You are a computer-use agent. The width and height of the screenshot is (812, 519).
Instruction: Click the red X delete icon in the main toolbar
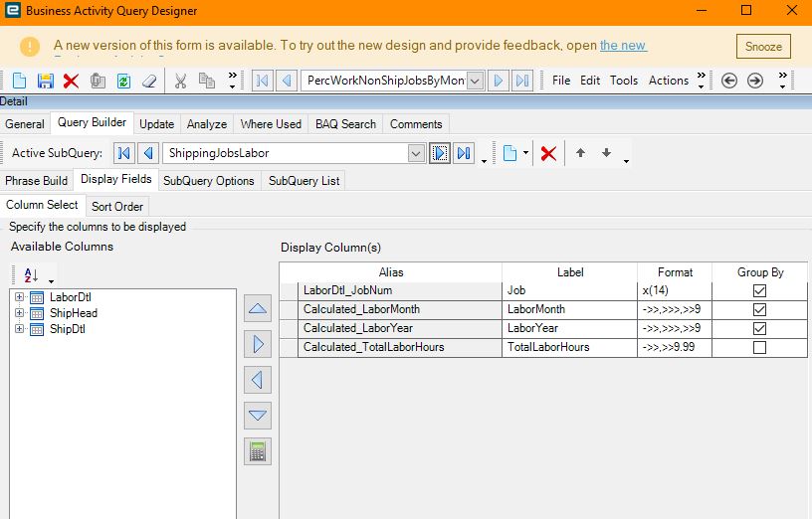(x=71, y=81)
